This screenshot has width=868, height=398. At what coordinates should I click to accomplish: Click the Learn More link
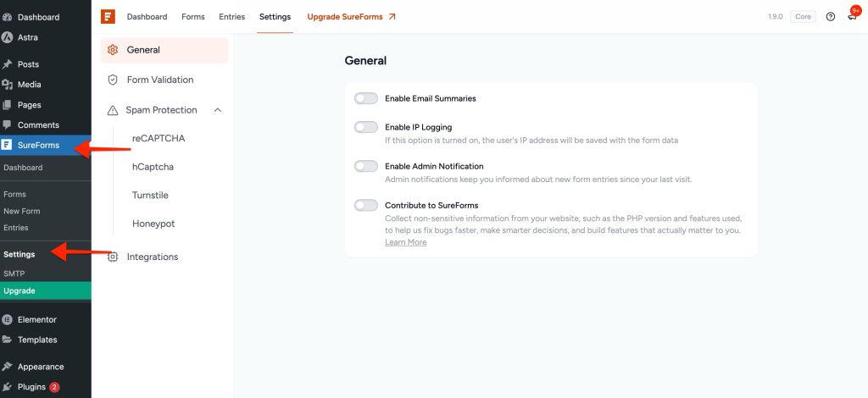(x=406, y=242)
